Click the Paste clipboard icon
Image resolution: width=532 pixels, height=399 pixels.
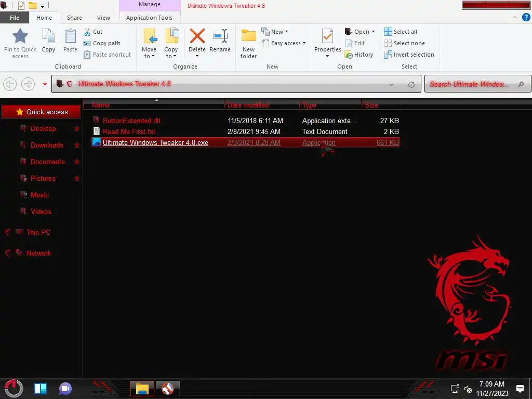(70, 36)
